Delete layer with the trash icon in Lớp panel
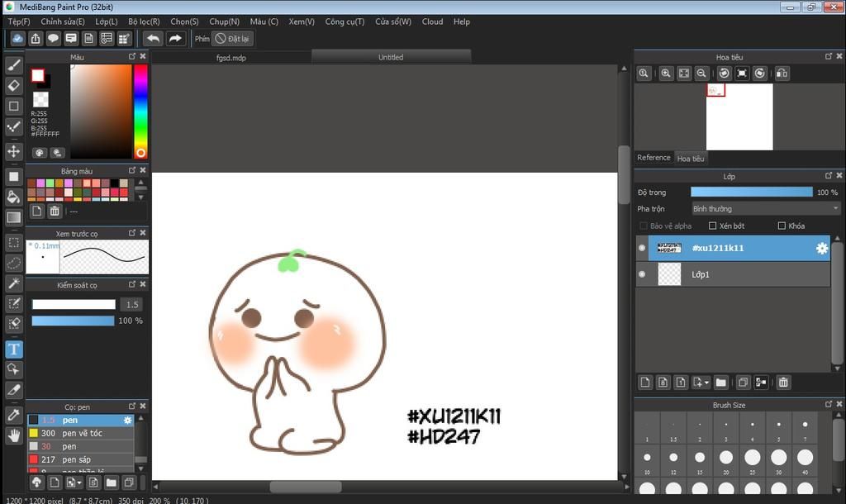 783,383
